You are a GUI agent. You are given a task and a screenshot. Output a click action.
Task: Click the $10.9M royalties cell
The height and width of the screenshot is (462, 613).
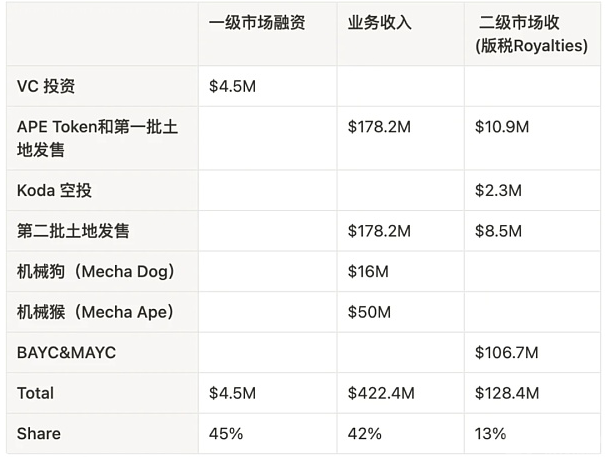tap(502, 127)
